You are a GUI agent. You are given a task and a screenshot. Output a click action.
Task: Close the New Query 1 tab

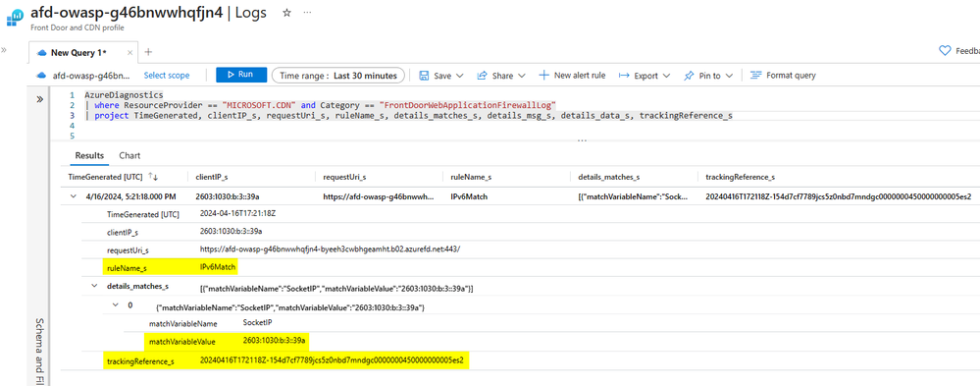[130, 53]
